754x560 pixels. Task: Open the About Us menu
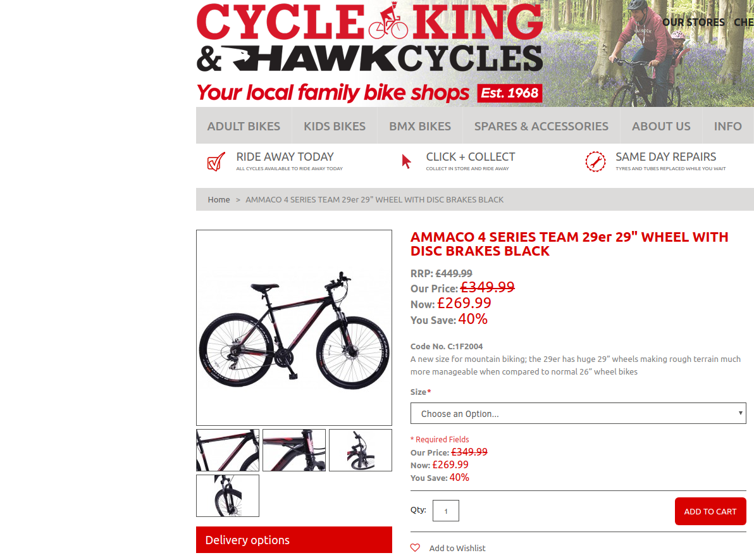point(661,126)
